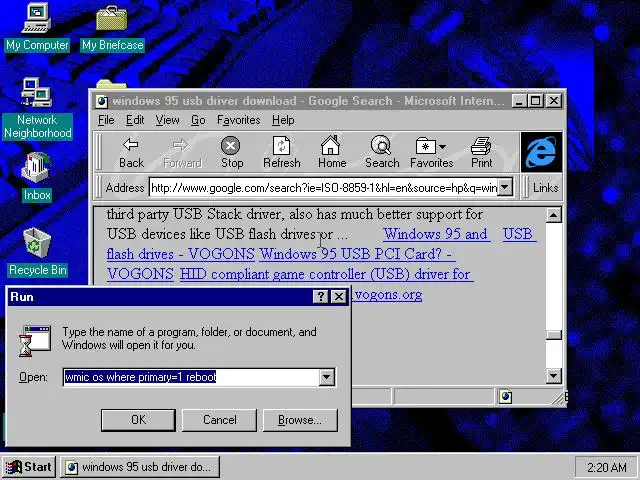
Task: Stop page loading with the Stop icon
Action: pyautogui.click(x=232, y=152)
